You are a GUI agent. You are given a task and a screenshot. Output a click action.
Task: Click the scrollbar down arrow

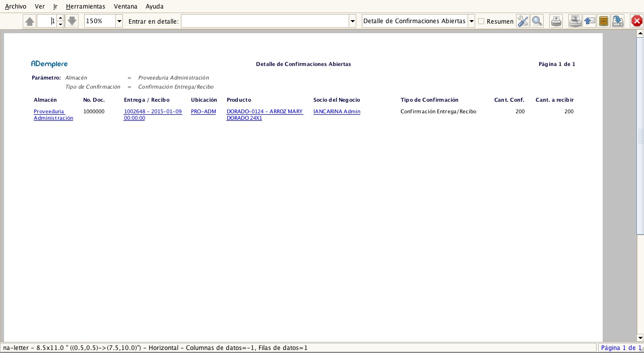[x=640, y=338]
